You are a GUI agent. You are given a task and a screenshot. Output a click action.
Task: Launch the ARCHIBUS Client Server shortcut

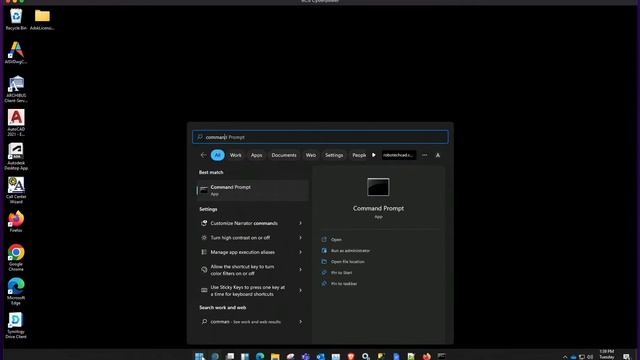16,89
